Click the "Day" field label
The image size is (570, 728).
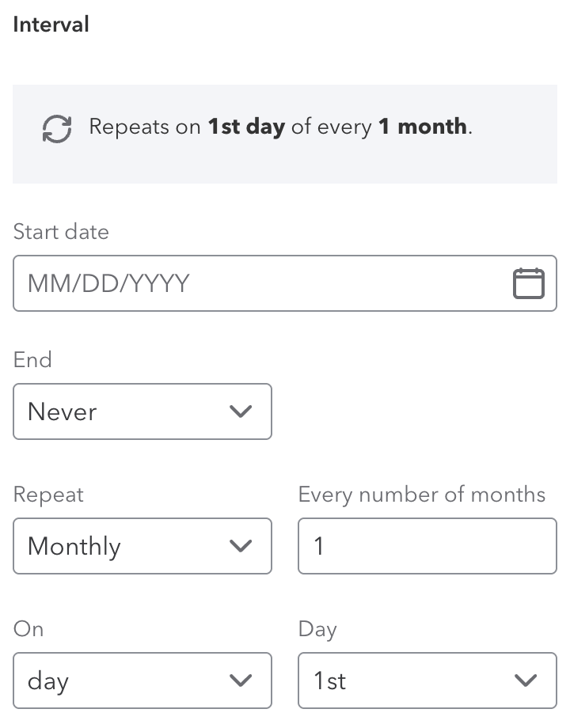pyautogui.click(x=317, y=629)
